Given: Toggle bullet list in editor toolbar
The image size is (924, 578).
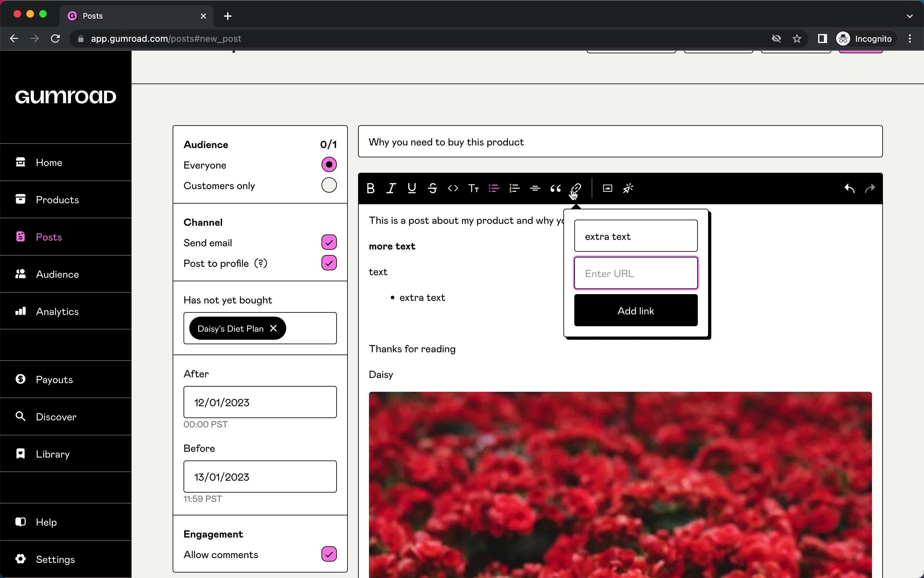Looking at the screenshot, I should coord(494,188).
